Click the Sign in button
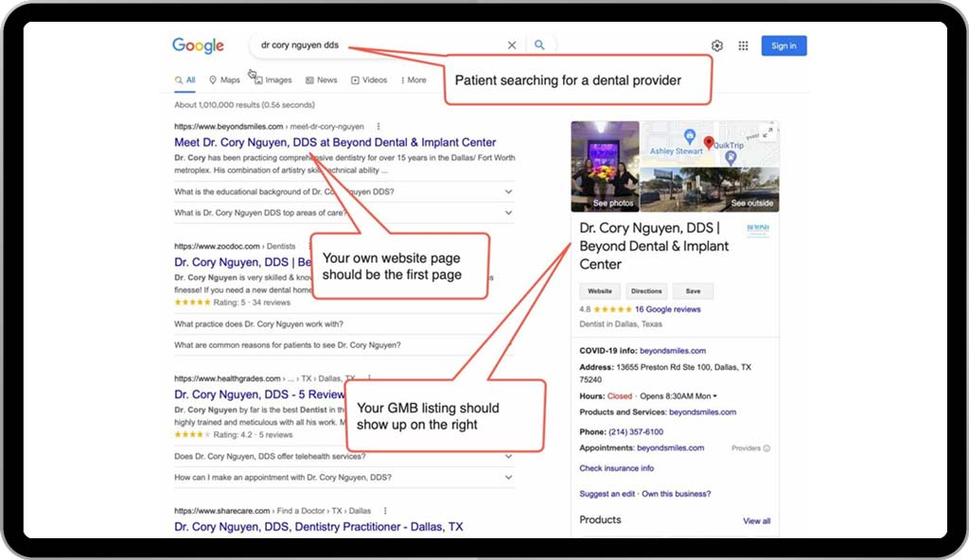 pos(784,45)
